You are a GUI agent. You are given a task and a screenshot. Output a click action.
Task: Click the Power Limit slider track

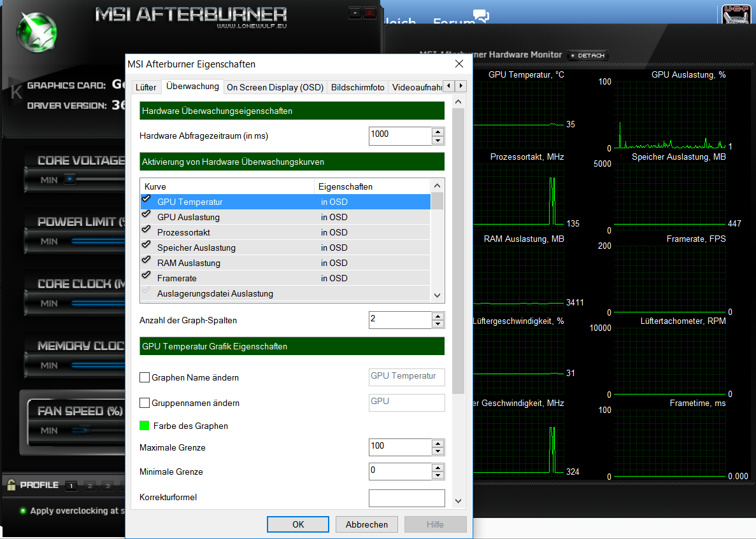coord(98,241)
